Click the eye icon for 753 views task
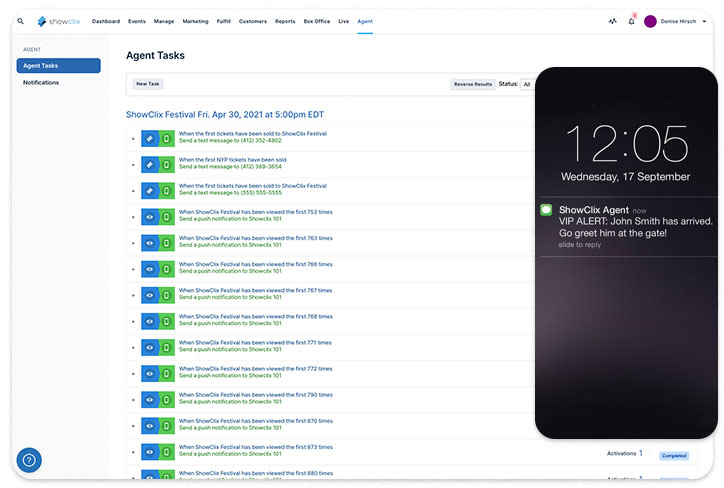Image resolution: width=724 pixels, height=488 pixels. [149, 216]
